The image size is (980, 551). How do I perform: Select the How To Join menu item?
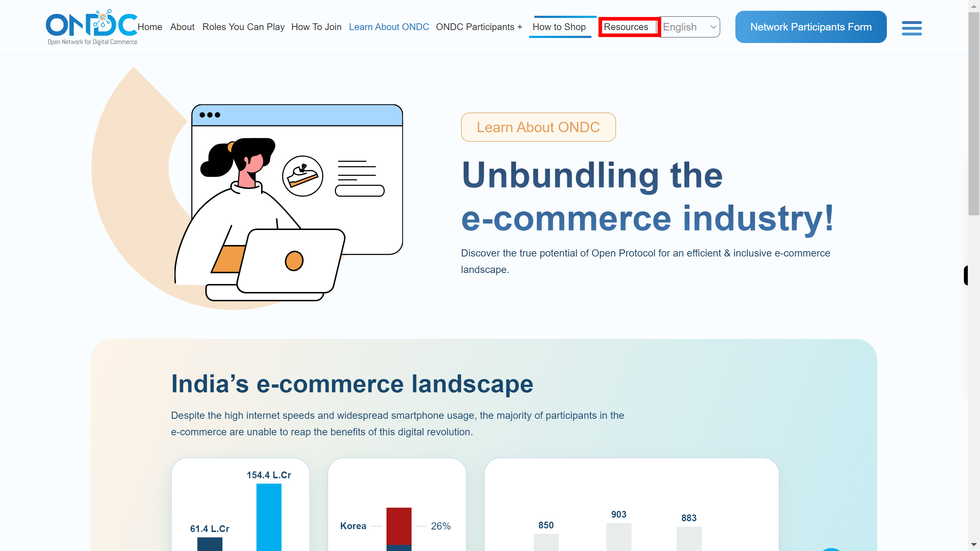316,27
